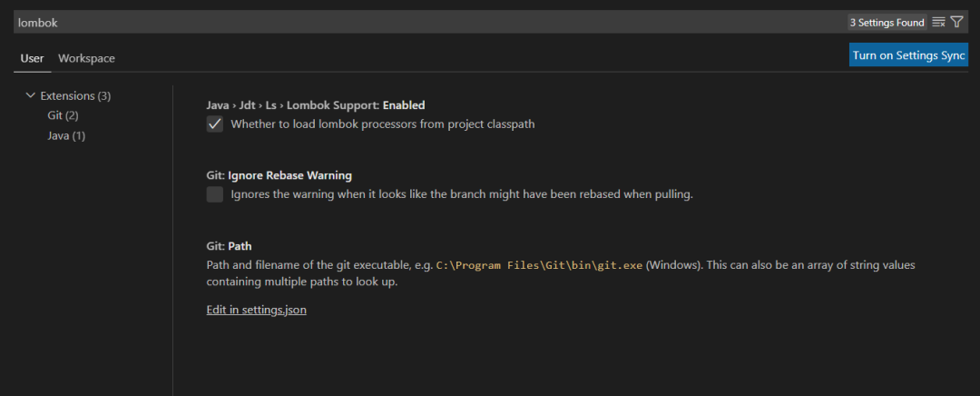Click the rebase warning description text
This screenshot has width=980, height=396.
(462, 194)
